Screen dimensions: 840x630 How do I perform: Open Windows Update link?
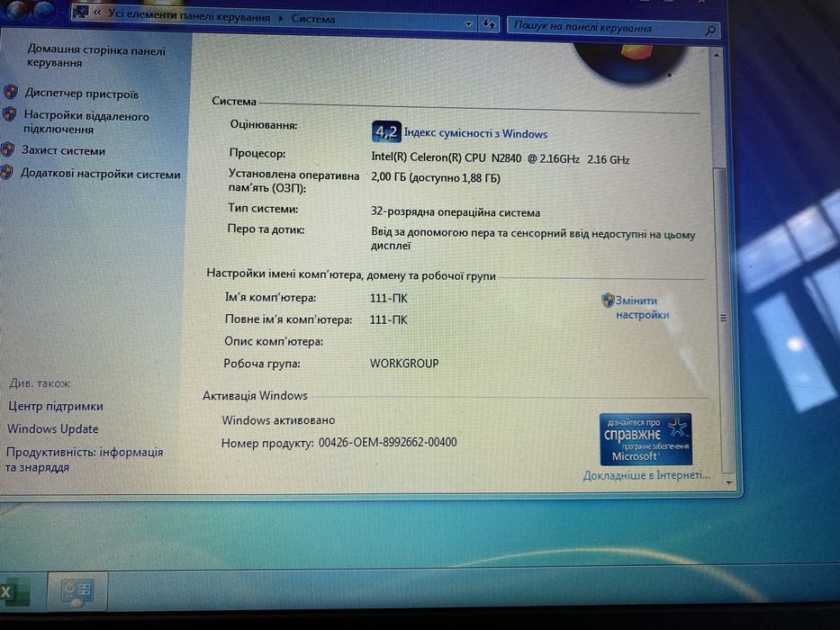52,428
